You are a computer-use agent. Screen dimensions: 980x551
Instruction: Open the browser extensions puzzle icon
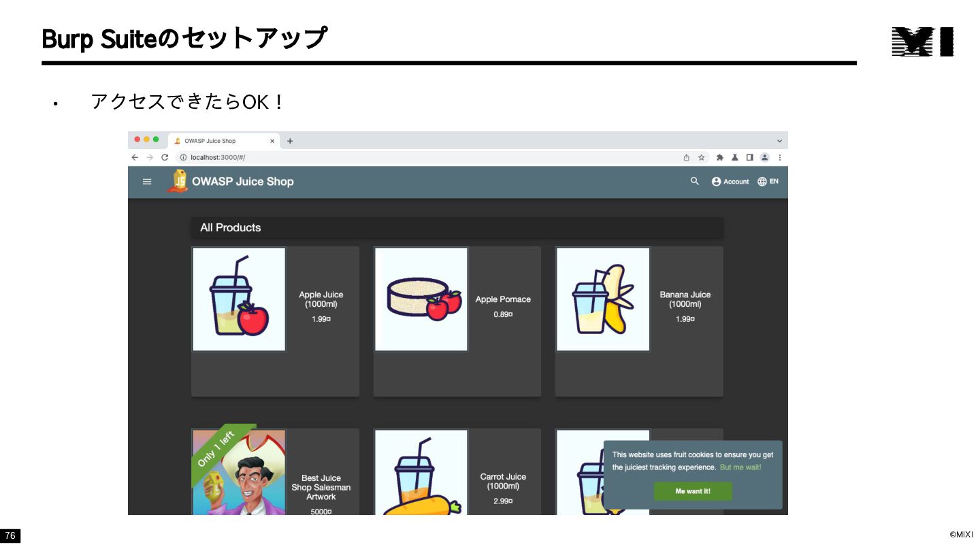(720, 157)
